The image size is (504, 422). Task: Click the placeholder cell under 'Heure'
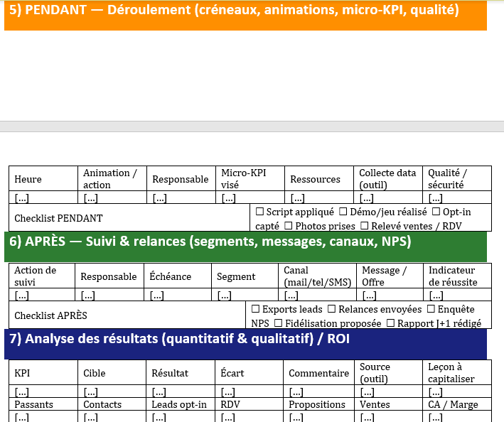[x=43, y=198]
